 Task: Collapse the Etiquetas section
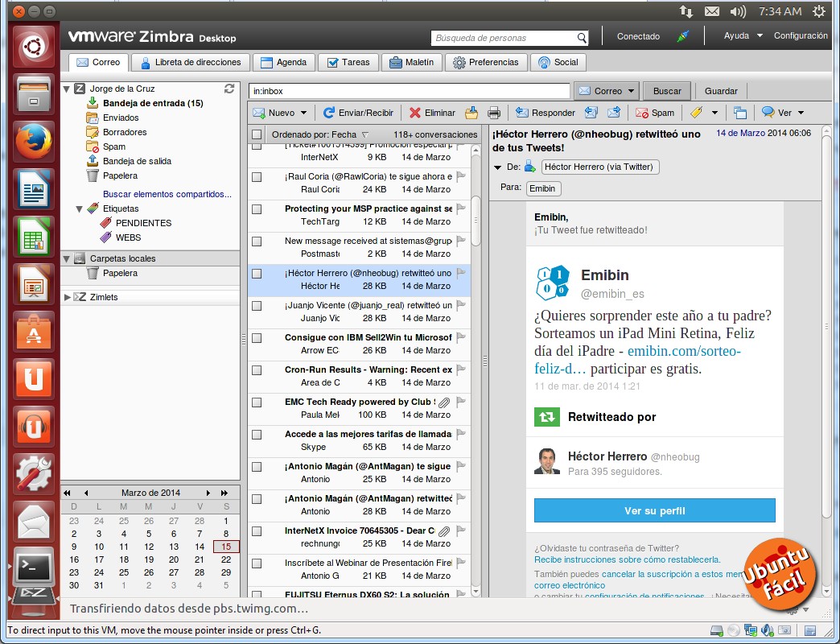coord(80,209)
